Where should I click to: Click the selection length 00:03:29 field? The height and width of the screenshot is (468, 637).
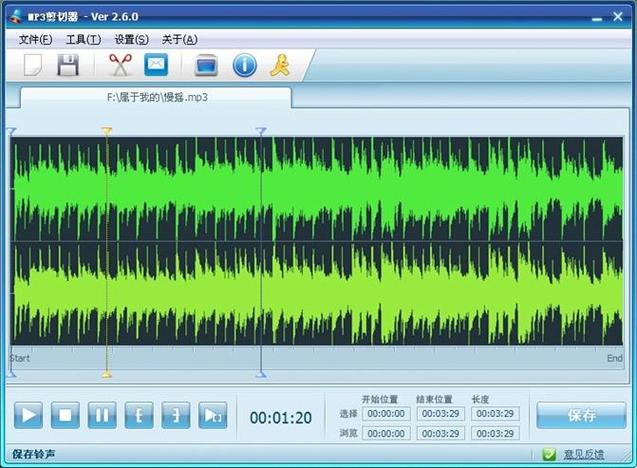pos(495,414)
